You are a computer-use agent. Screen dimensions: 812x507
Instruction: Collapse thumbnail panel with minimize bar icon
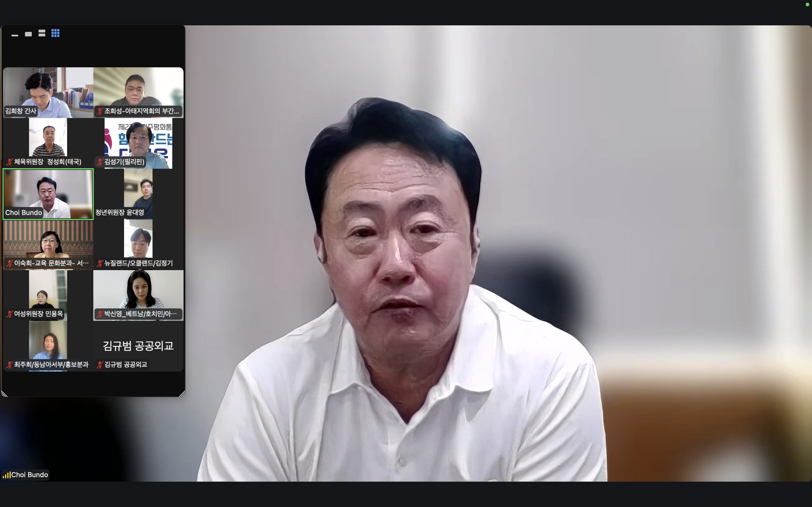15,35
